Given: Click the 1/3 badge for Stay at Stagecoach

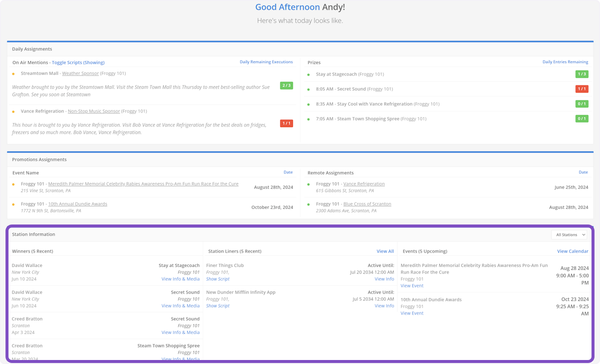Looking at the screenshot, I should click(x=581, y=74).
